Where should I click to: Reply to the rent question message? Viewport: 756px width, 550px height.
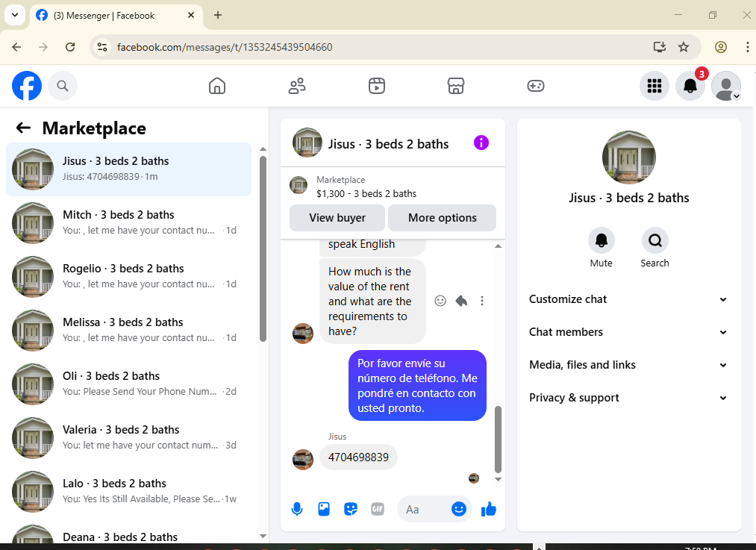461,301
